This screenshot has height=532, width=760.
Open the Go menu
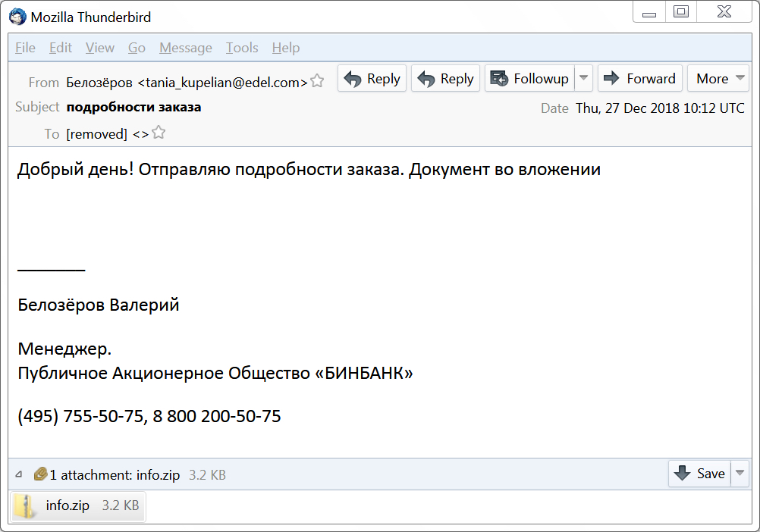pyautogui.click(x=137, y=48)
